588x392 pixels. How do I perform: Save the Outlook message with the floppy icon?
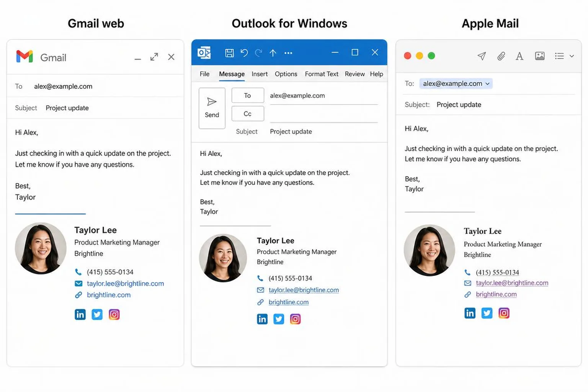(x=229, y=53)
